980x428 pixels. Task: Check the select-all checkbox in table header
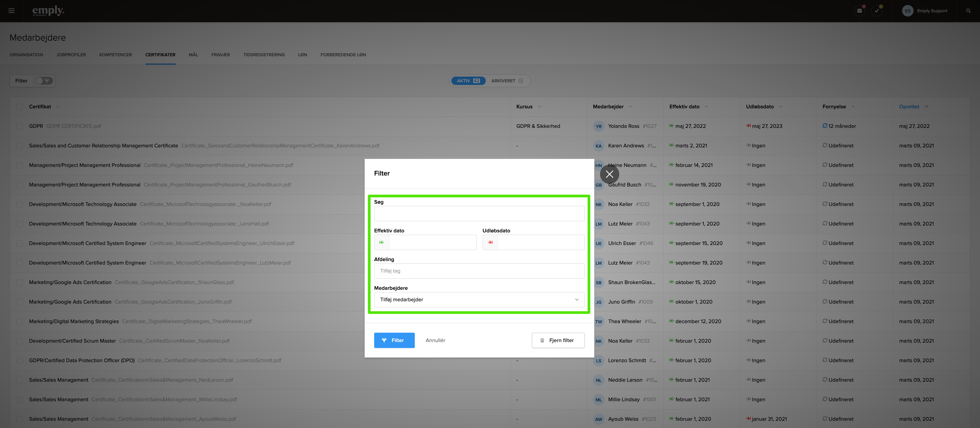[19, 107]
